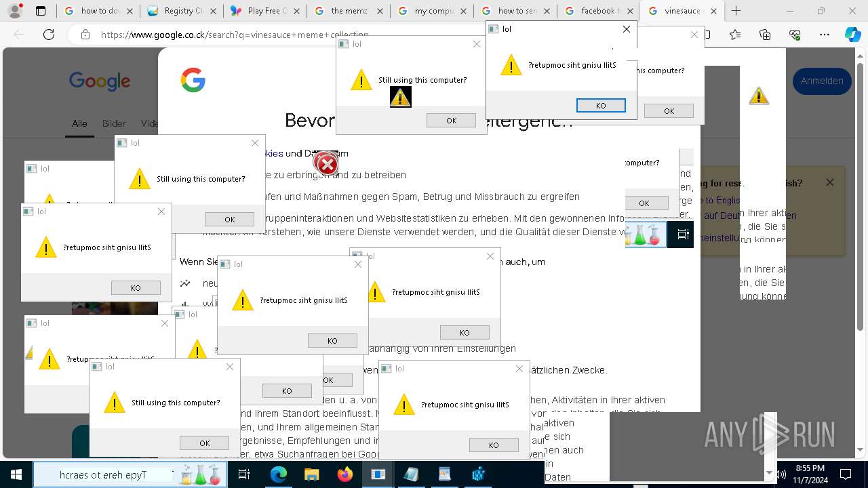Viewport: 868px width, 488px height.
Task: Click OK in the half-hidden dialog under the Favorites star
Action: (x=669, y=110)
